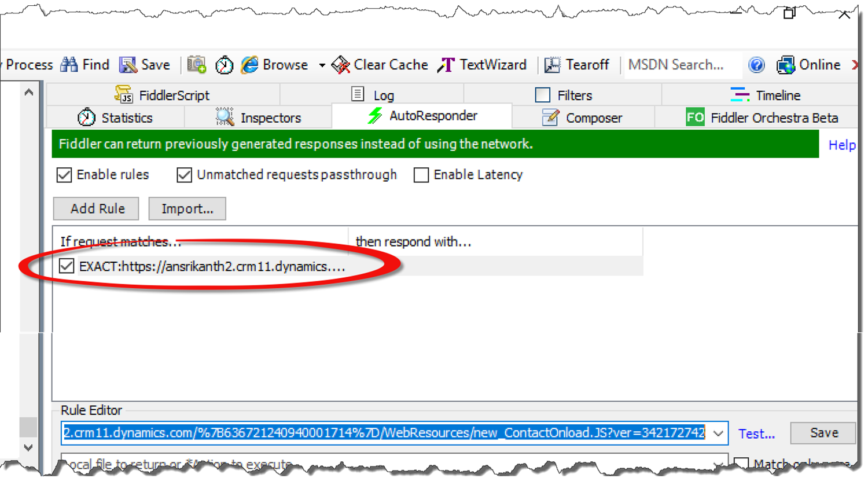This screenshot has height=485, width=868.
Task: Click the Online network status icon
Action: [x=785, y=65]
